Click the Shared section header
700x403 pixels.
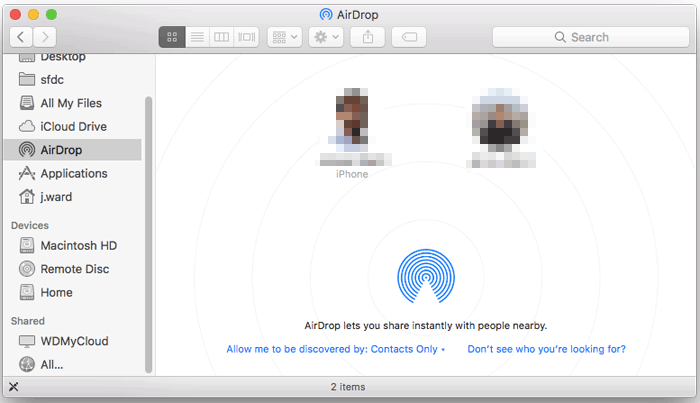[28, 321]
